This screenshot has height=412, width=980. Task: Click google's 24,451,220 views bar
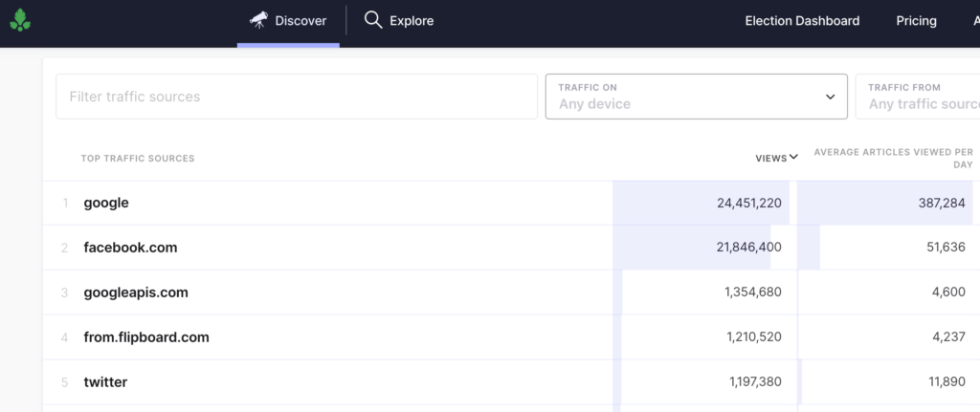tap(701, 203)
